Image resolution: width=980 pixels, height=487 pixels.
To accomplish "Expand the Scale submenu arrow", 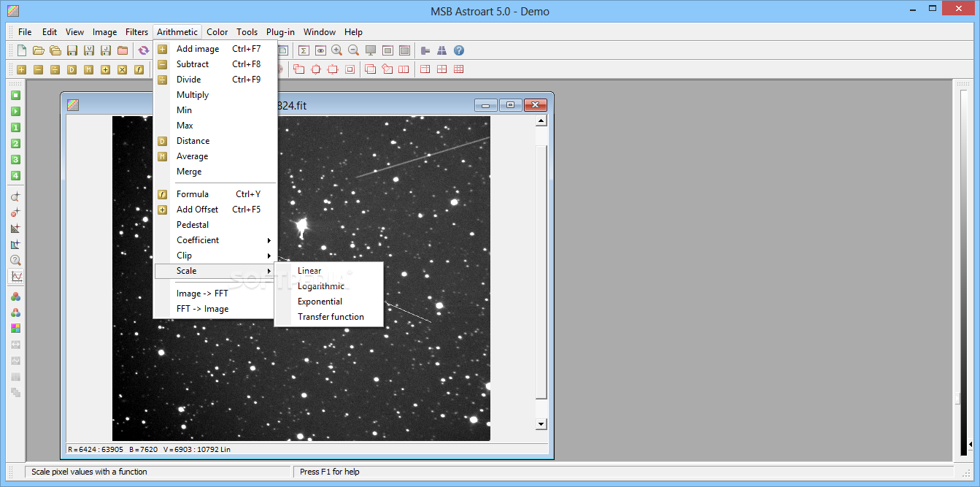I will click(269, 271).
